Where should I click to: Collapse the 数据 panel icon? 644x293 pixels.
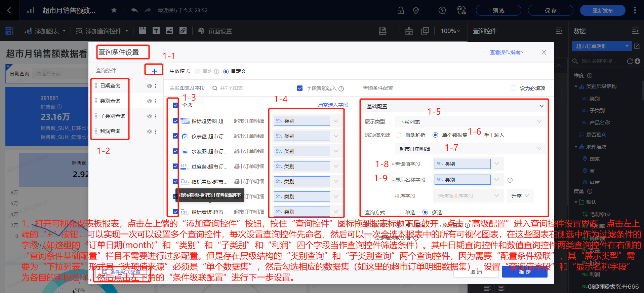click(x=635, y=31)
